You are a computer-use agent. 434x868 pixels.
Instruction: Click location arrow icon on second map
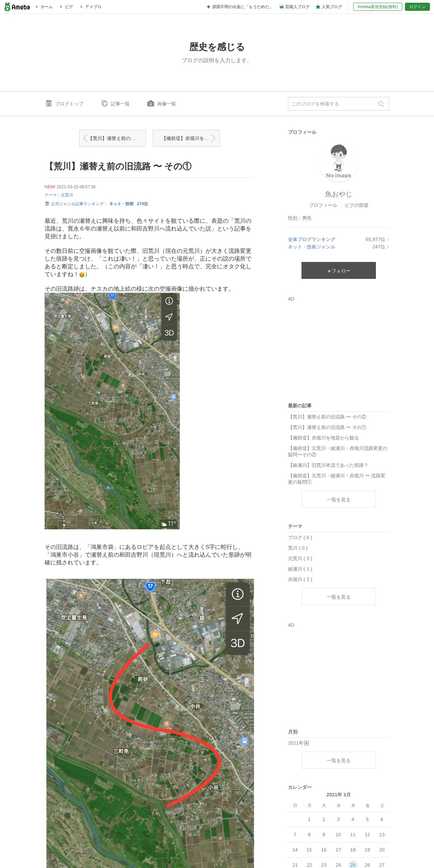(238, 619)
